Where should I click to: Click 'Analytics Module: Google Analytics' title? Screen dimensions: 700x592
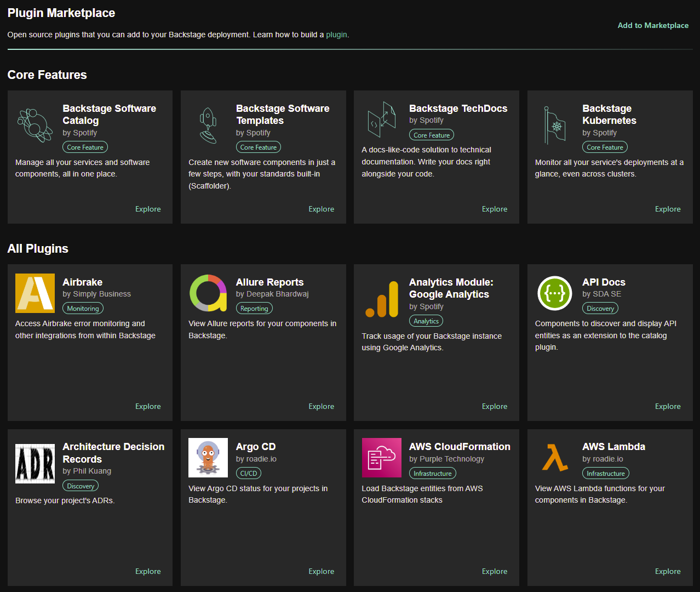pos(451,288)
